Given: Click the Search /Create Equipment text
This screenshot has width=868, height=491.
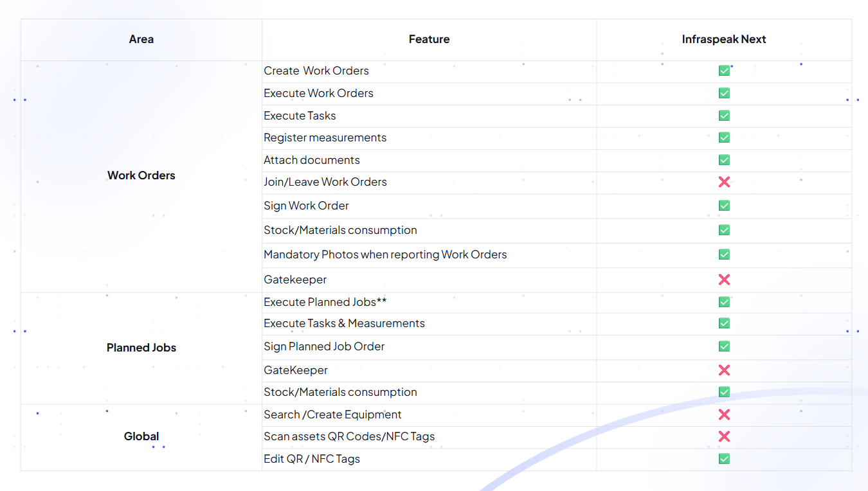Looking at the screenshot, I should tap(332, 415).
